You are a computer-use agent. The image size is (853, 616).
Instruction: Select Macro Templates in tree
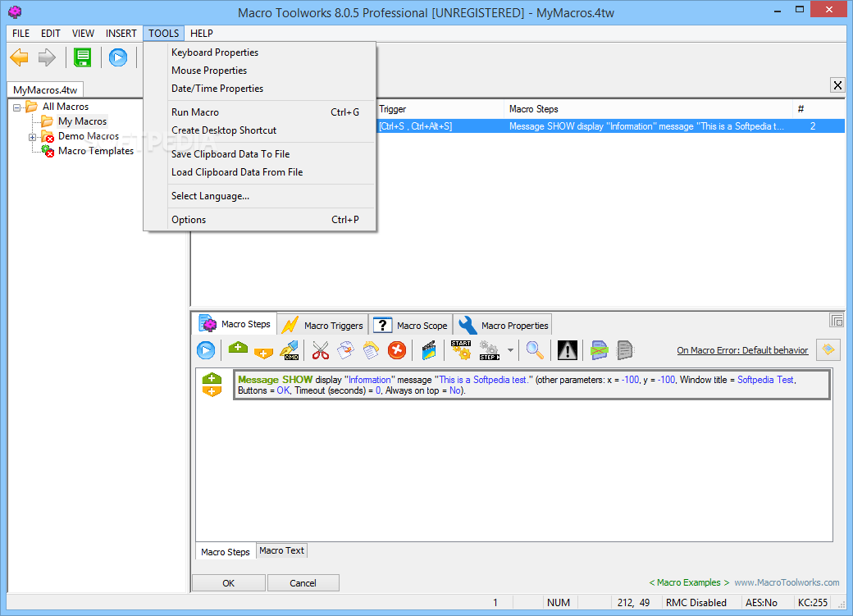click(96, 151)
